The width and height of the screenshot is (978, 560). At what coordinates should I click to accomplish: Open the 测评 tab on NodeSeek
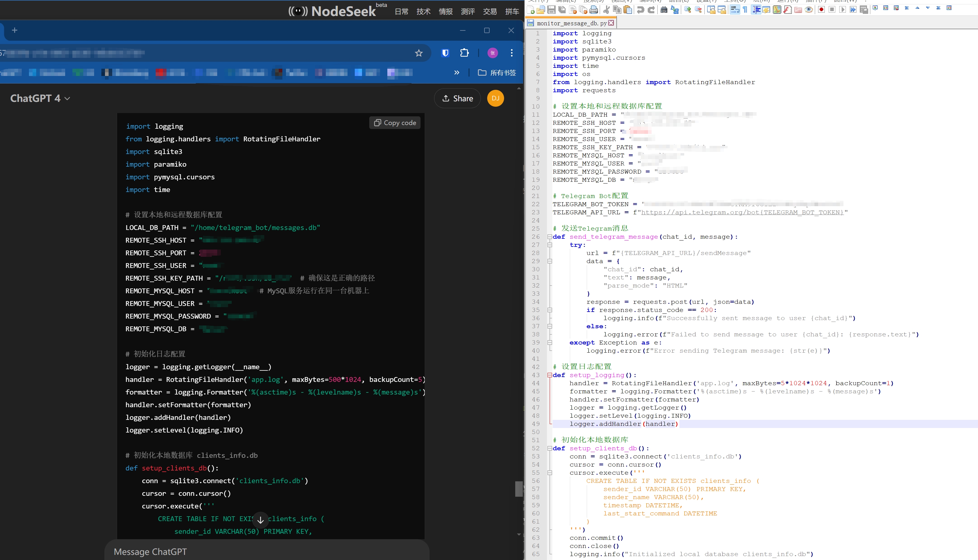coord(468,11)
